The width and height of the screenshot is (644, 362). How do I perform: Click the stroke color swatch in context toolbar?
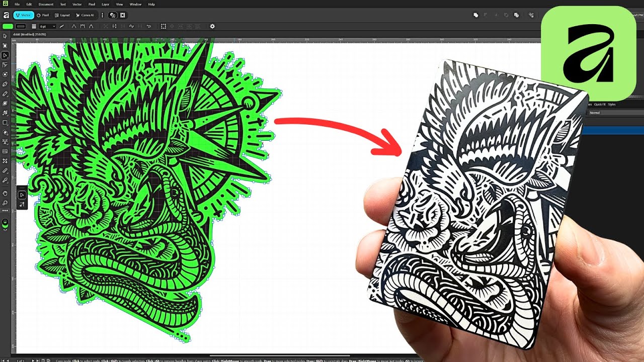click(x=21, y=26)
